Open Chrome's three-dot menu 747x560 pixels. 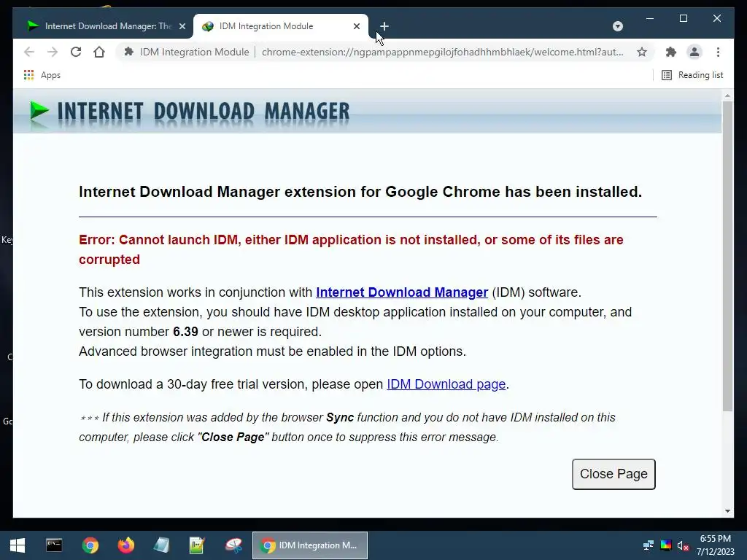pyautogui.click(x=718, y=52)
